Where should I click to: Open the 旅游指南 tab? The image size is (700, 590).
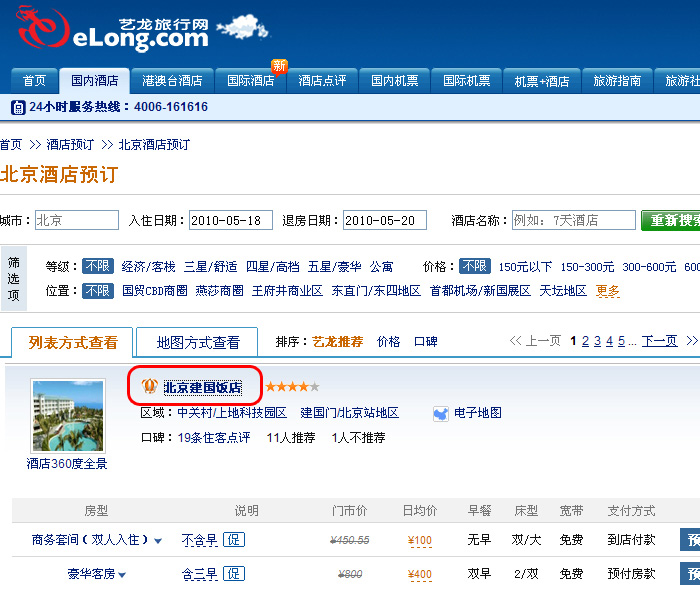(617, 81)
